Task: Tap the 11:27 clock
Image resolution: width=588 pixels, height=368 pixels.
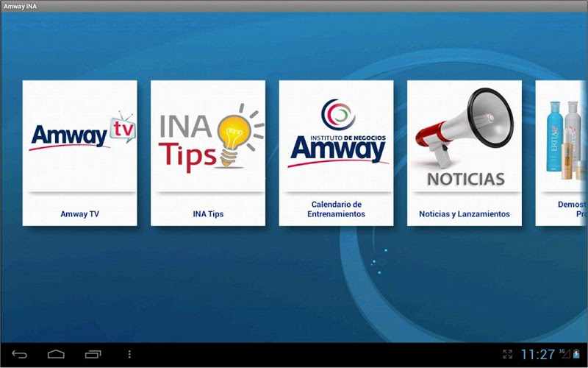Action: [x=538, y=354]
